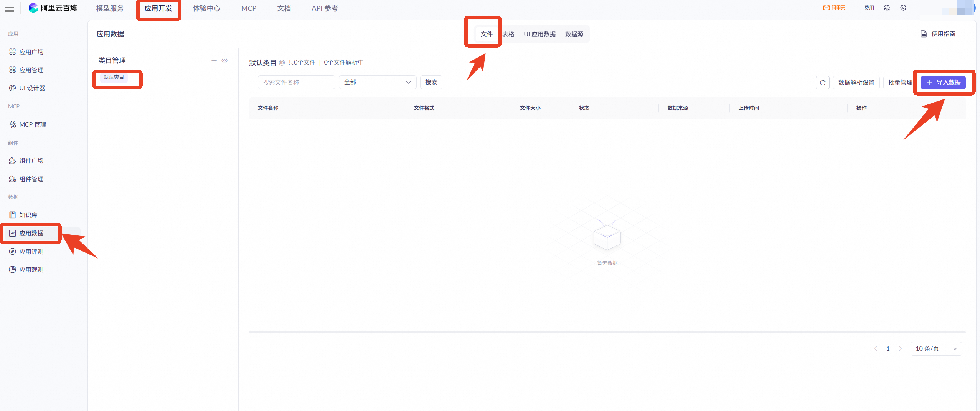Open the settings gear in top bar
This screenshot has width=980, height=411.
(903, 8)
